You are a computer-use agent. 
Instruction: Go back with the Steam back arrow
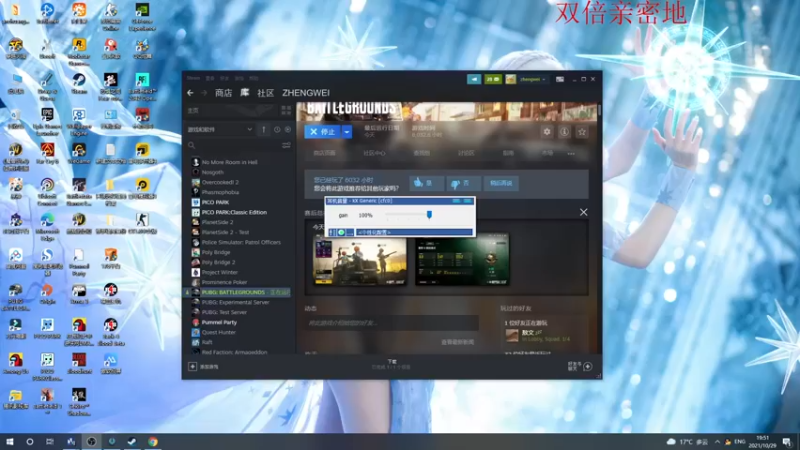tap(190, 93)
